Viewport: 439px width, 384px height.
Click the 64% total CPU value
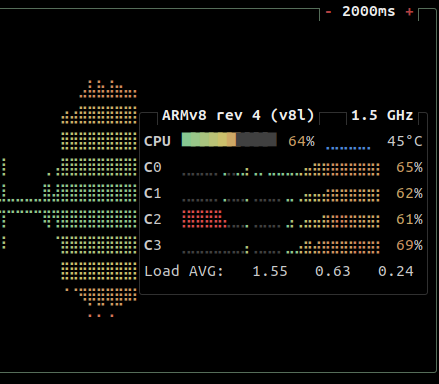(301, 141)
